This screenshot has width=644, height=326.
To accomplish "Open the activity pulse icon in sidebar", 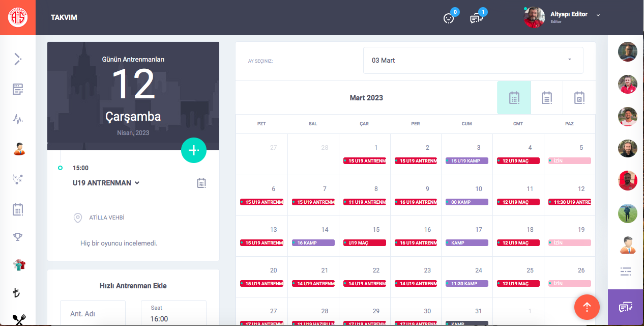I will (18, 119).
